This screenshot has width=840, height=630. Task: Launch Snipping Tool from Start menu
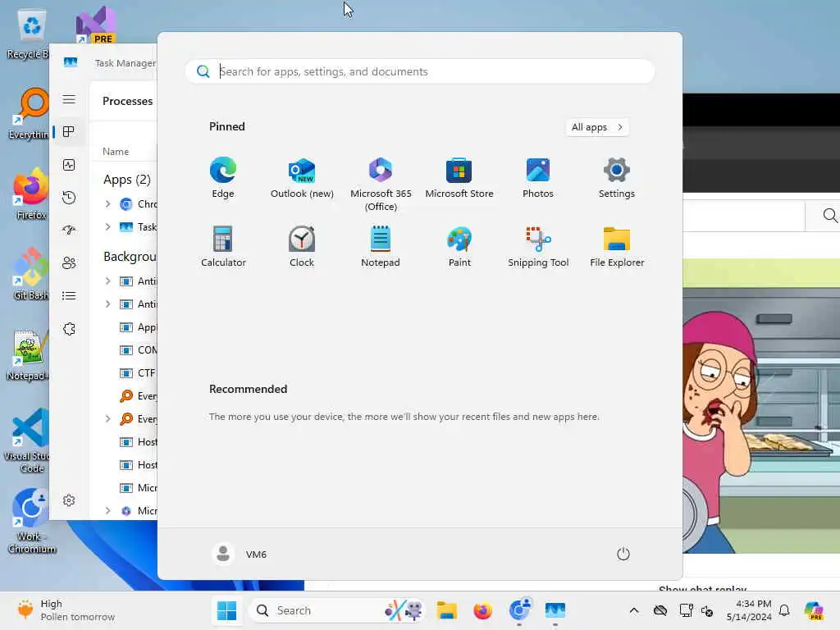[538, 246]
